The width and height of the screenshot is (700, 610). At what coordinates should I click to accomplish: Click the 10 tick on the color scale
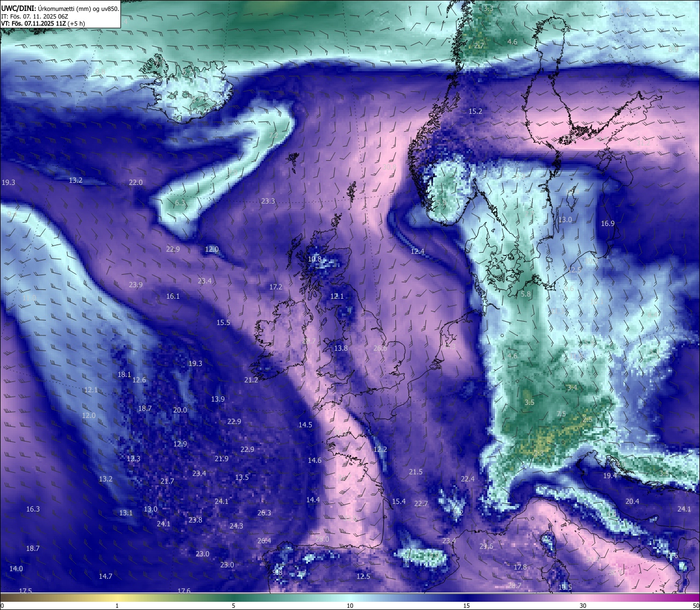tap(350, 606)
